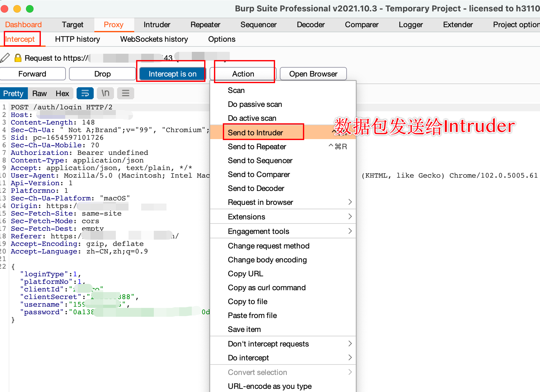
Task: Click the pencil edit icon near request URL
Action: point(5,58)
